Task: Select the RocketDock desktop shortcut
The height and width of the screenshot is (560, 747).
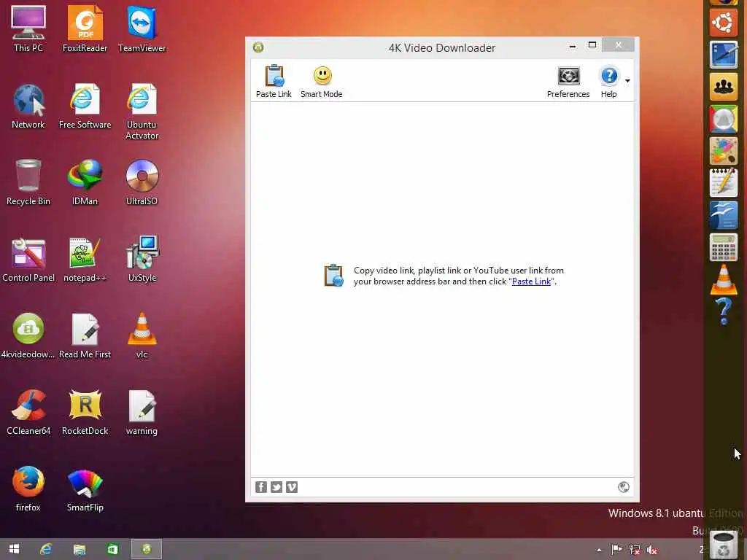Action: (x=85, y=413)
